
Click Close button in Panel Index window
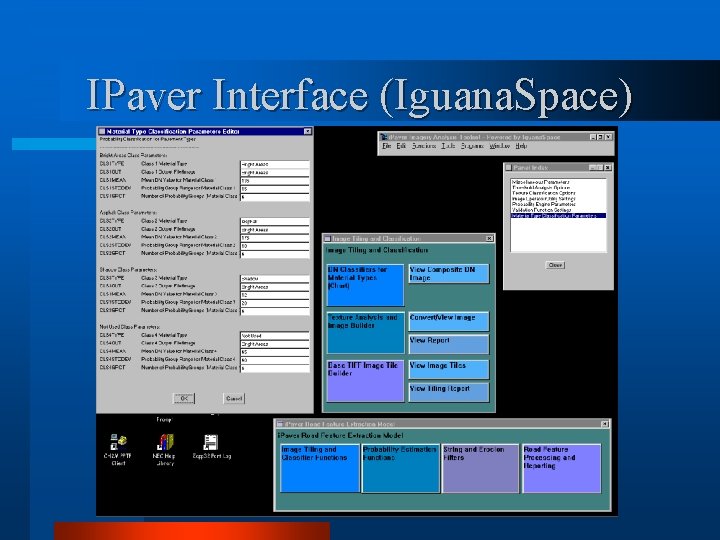point(555,265)
